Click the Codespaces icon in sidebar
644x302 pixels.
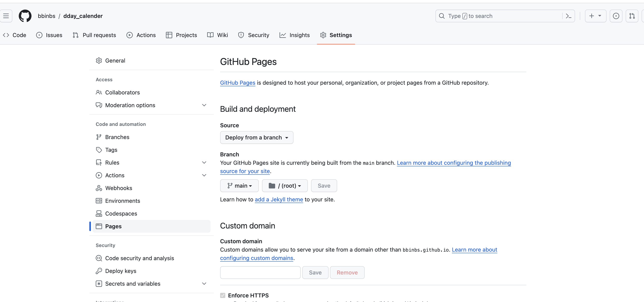(x=99, y=214)
